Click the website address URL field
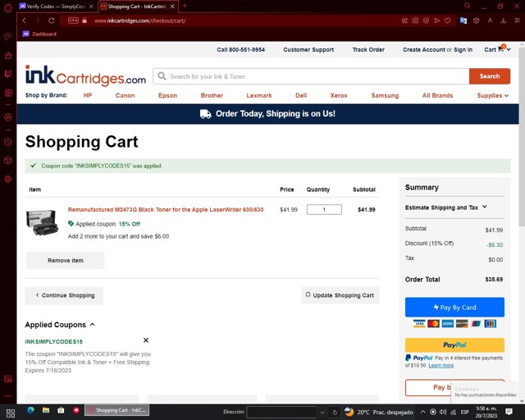The image size is (525, 420). coord(140,21)
